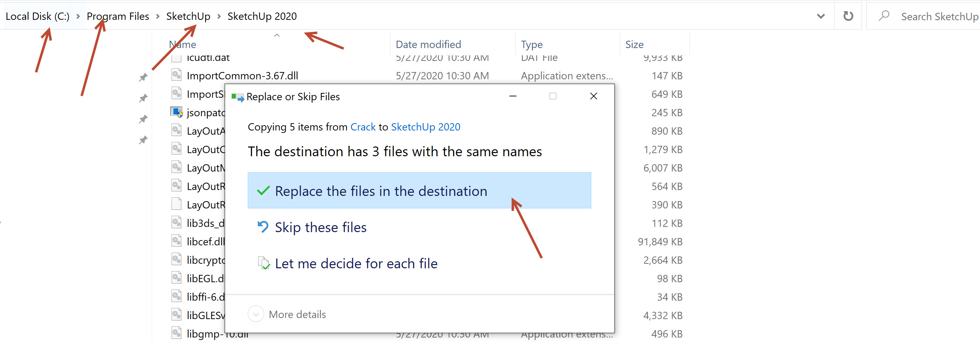Image resolution: width=980 pixels, height=341 pixels.
Task: Click libffi-6 file icon
Action: pyautogui.click(x=176, y=296)
